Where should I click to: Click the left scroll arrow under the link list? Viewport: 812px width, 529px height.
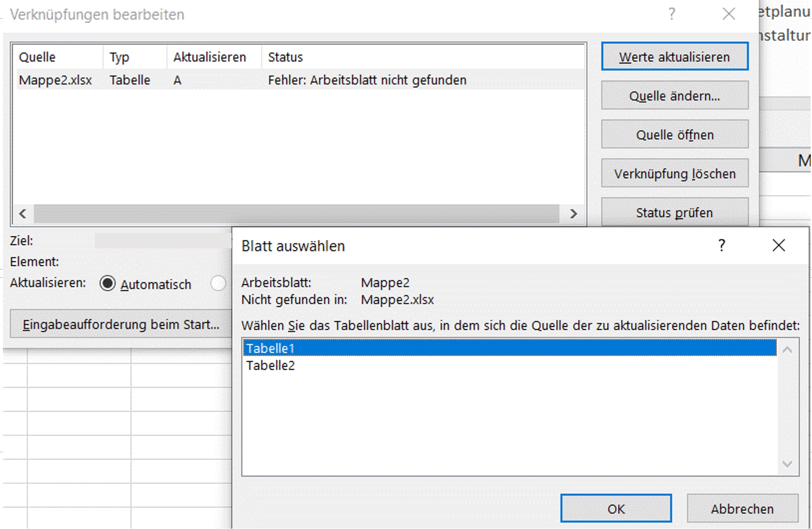coord(23,214)
